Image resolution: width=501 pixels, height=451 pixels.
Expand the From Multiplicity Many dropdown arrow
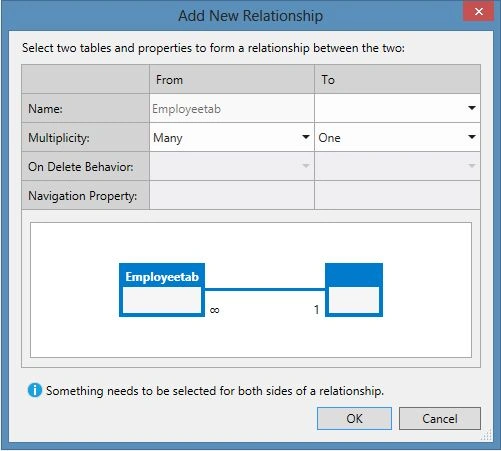(x=305, y=137)
